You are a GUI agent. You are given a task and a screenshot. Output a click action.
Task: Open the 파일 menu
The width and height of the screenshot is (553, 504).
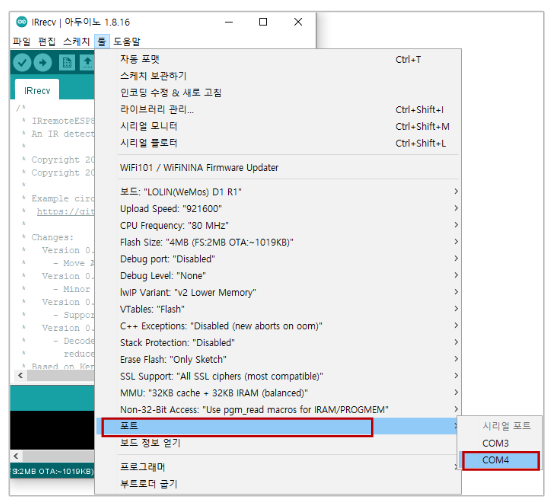pos(22,42)
